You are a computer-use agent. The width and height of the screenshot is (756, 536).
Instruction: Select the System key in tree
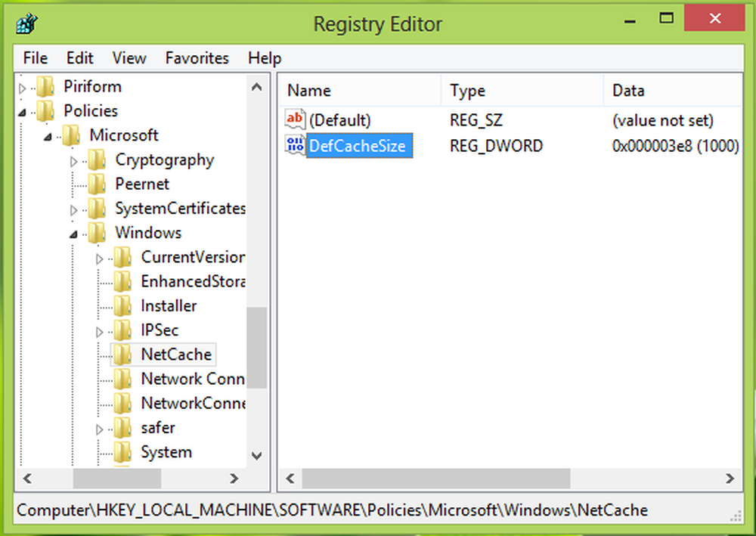pyautogui.click(x=166, y=452)
